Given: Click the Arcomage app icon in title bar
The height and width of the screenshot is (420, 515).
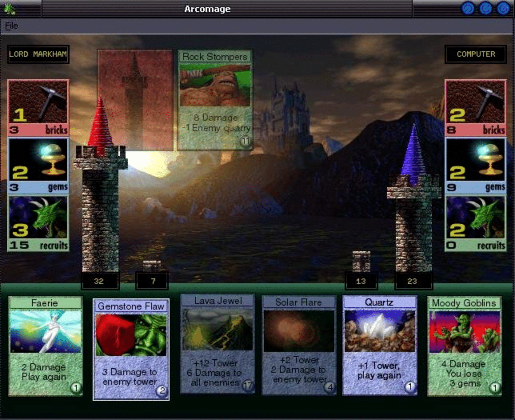Looking at the screenshot, I should (x=10, y=8).
